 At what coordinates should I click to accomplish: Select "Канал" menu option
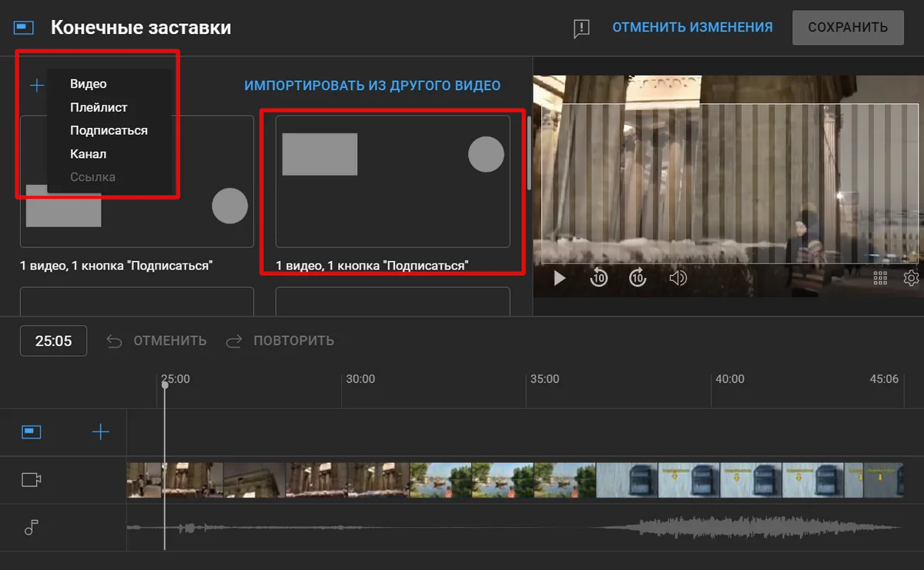coord(88,153)
